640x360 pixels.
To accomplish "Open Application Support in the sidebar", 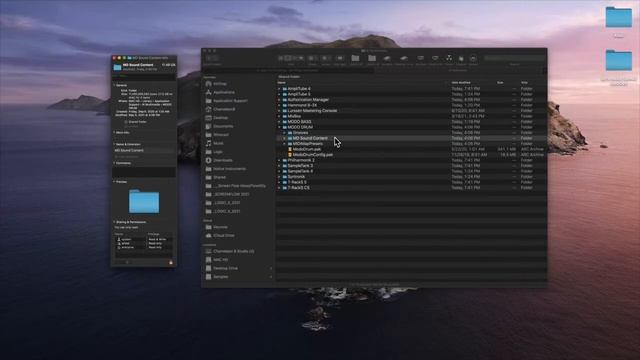I will [230, 101].
